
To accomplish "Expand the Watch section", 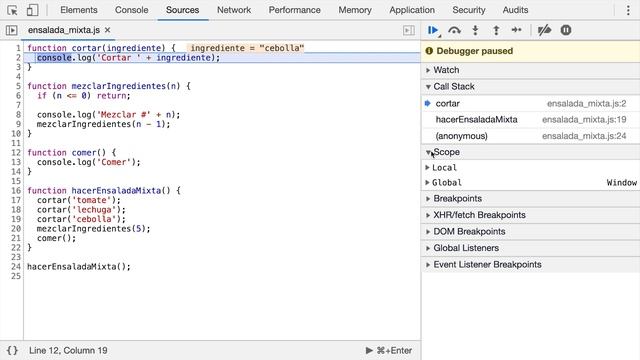I will pos(530,70).
